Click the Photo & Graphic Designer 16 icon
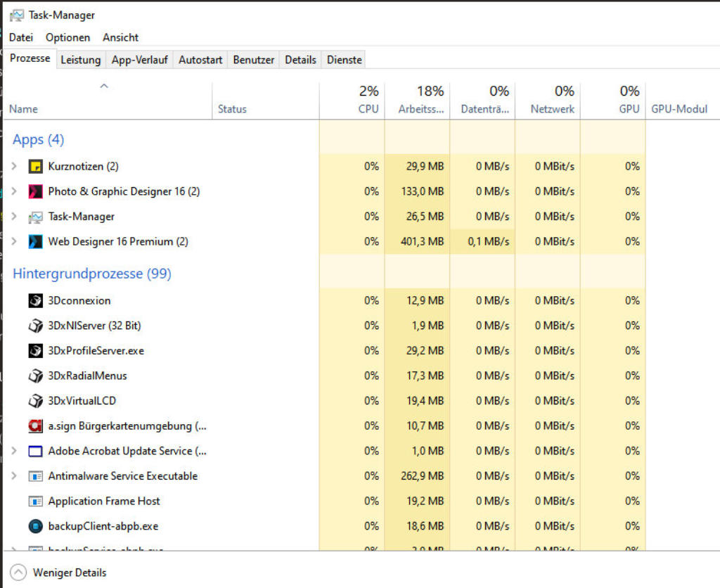 coord(35,191)
